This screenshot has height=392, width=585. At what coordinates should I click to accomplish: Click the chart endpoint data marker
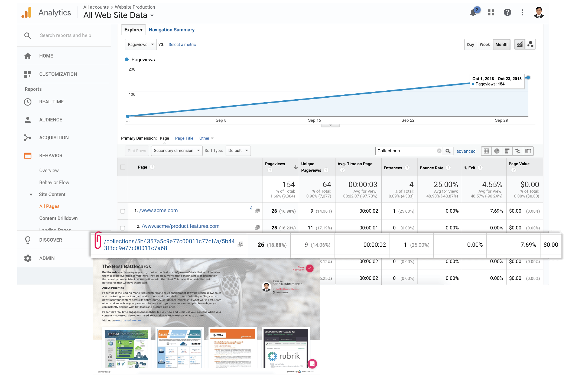pos(528,78)
